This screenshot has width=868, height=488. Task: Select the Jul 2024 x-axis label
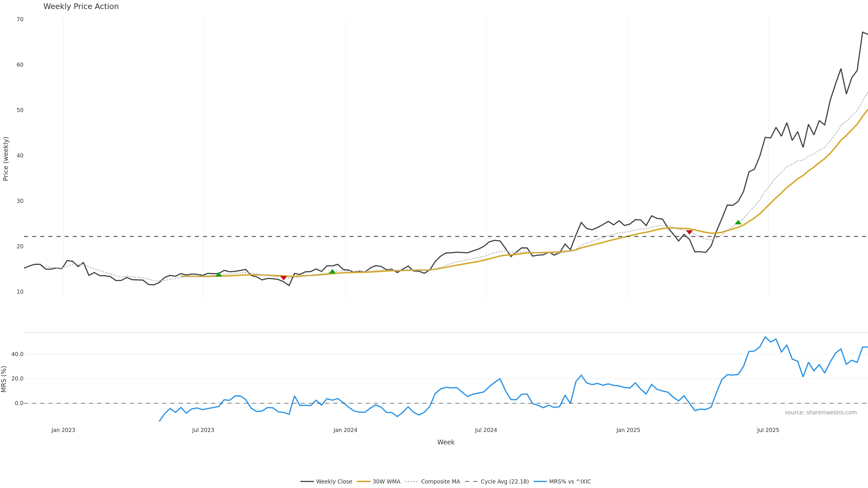pyautogui.click(x=486, y=430)
